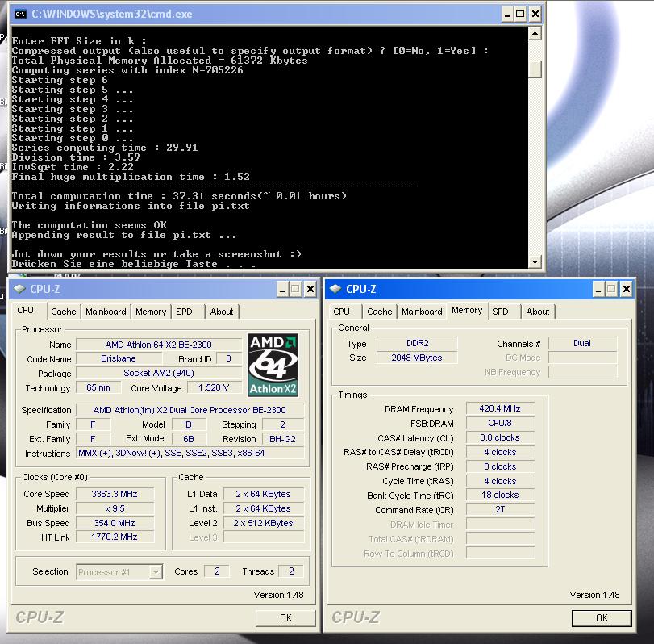Viewport: 654px width, 644px height.
Task: Click memory Type value DDR2
Action: 417,343
